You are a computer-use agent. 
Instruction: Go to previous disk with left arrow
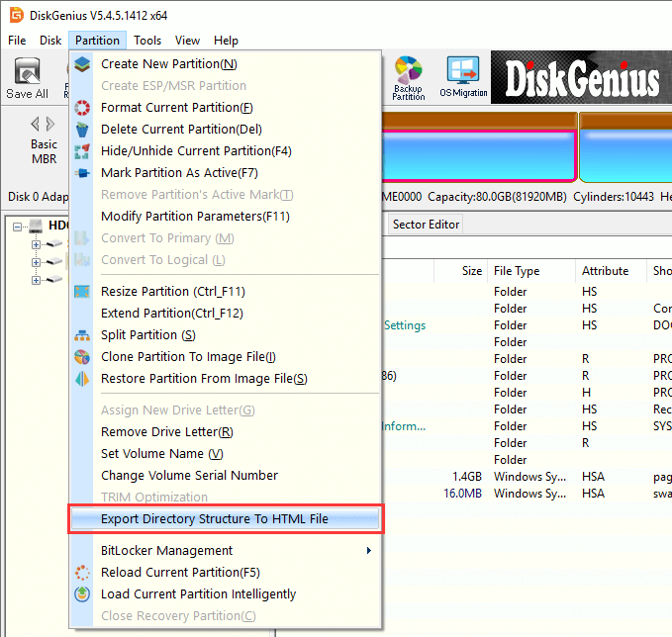coord(36,125)
